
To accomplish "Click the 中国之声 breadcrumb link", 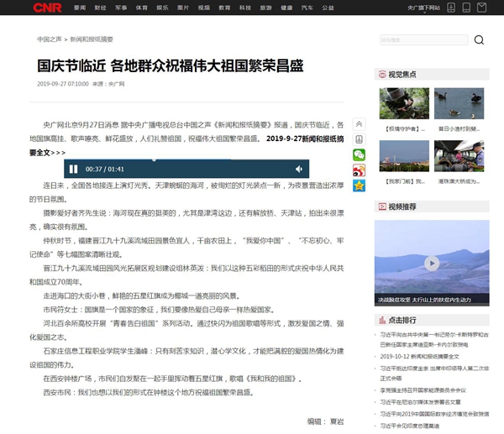I will click(50, 39).
